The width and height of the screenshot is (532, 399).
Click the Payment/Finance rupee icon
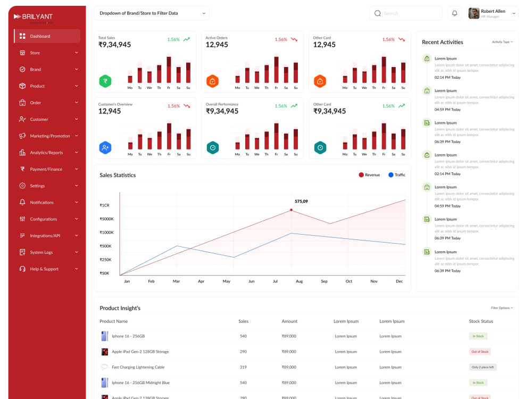(22, 169)
